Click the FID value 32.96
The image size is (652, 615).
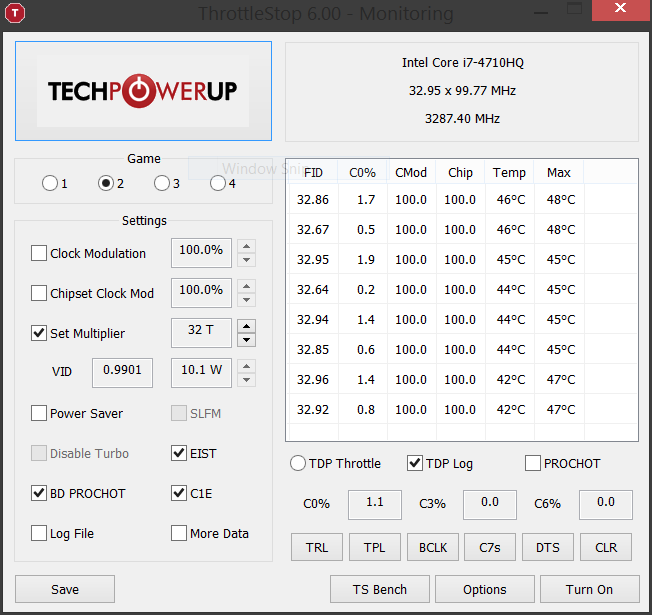coord(313,379)
